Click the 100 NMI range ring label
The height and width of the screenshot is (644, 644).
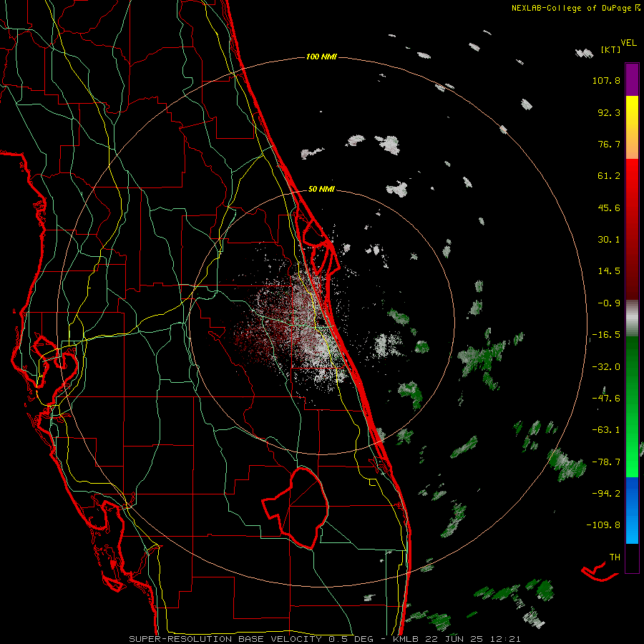pyautogui.click(x=321, y=57)
